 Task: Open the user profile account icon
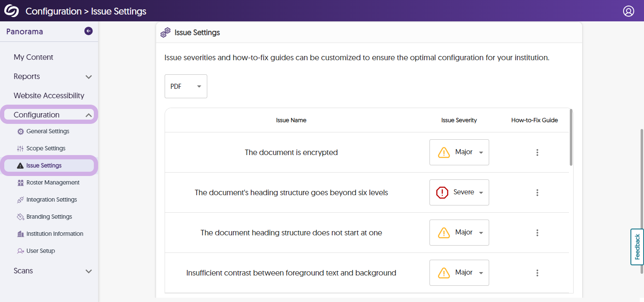pyautogui.click(x=629, y=11)
